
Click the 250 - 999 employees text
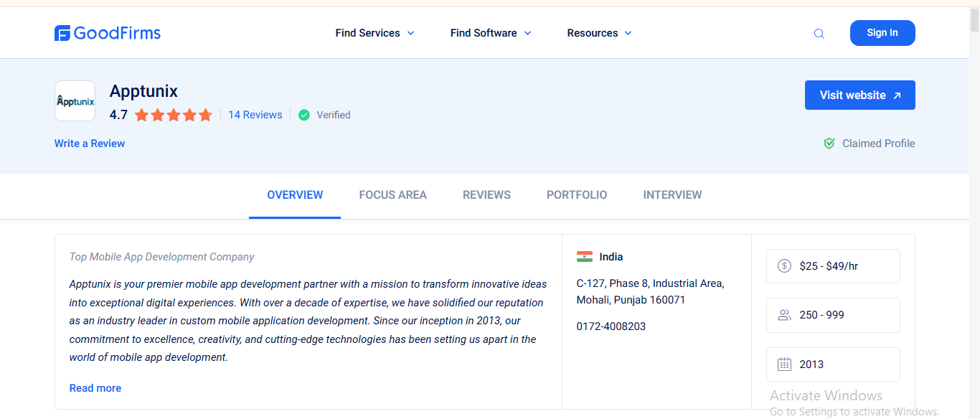822,315
